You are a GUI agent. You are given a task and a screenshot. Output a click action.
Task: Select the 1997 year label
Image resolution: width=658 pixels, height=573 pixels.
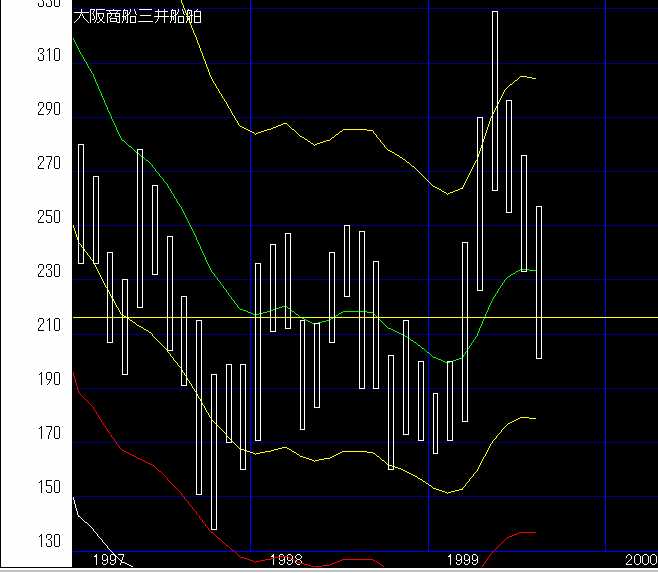108,561
